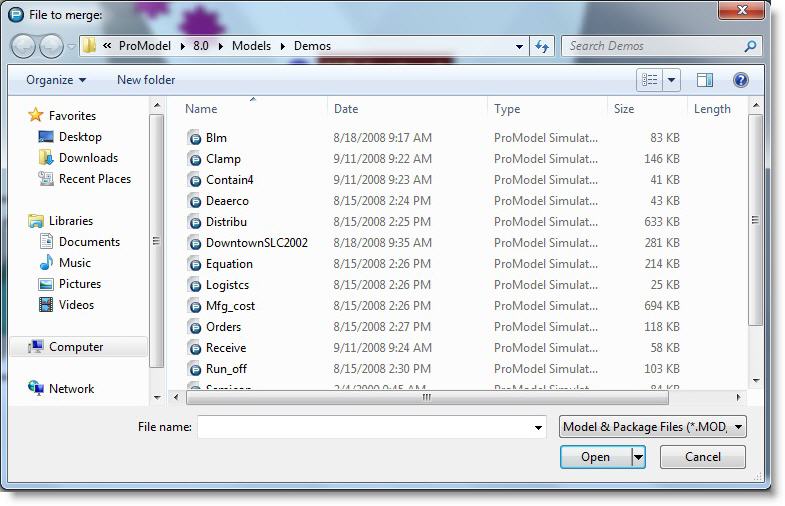Select the Logistcs model file icon
The height and width of the screenshot is (506, 785).
pyautogui.click(x=194, y=285)
